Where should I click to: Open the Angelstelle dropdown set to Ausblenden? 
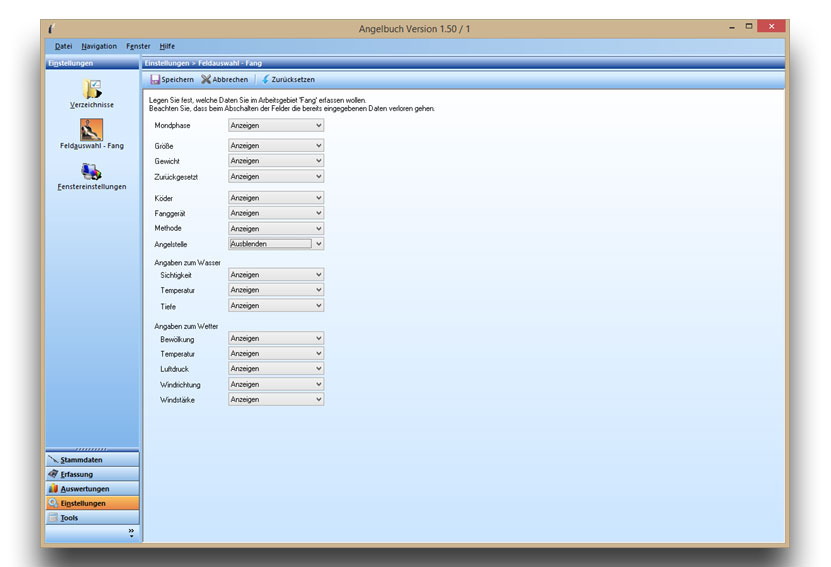pos(276,243)
